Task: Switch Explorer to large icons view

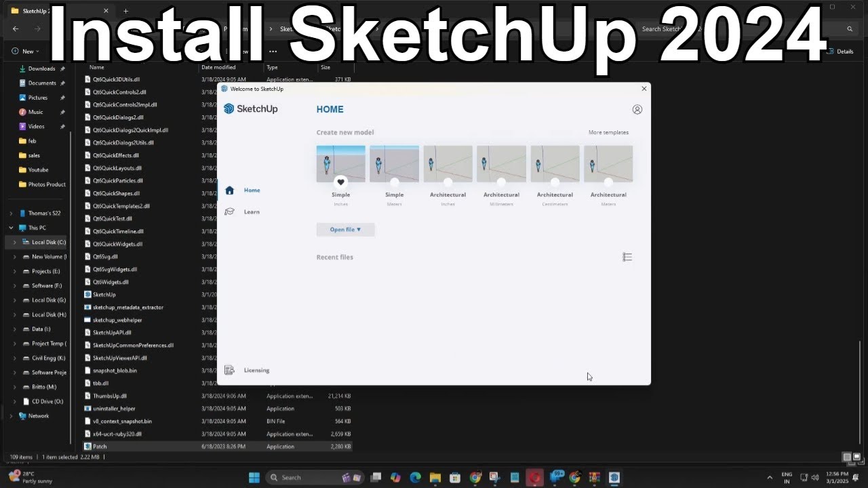Action: (x=857, y=457)
